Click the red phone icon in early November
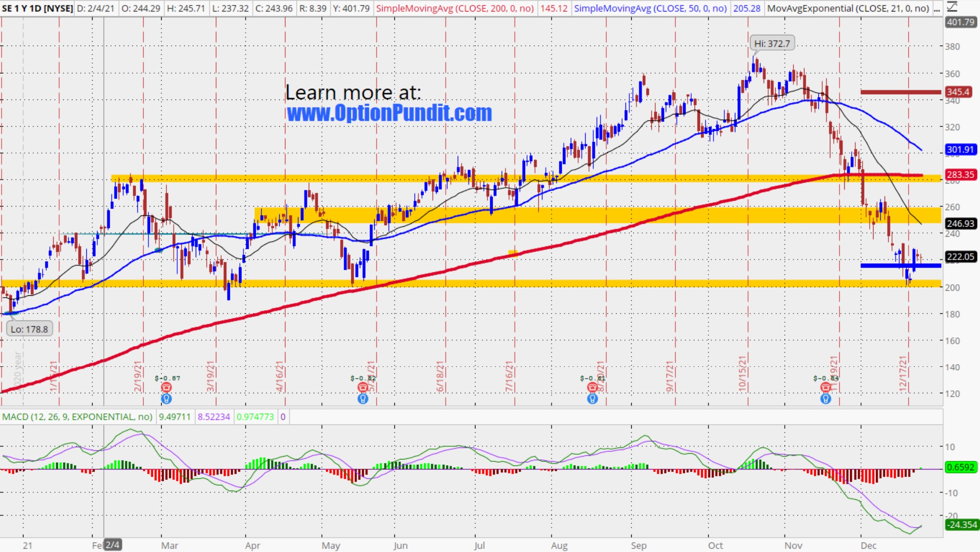The width and height of the screenshot is (980, 552). 825,387
